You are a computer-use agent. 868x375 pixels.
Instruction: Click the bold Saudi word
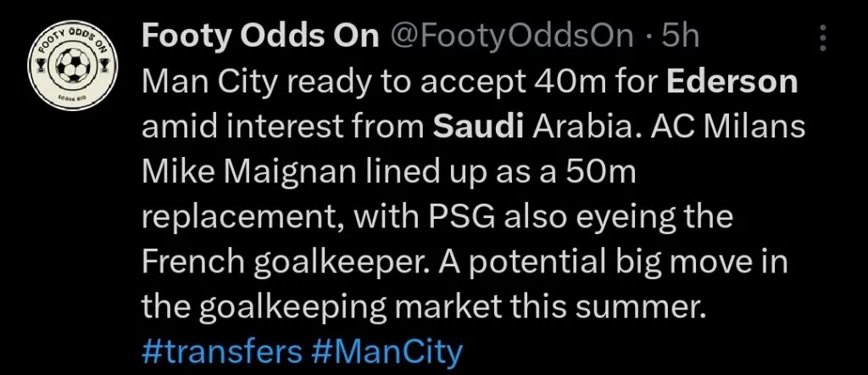478,127
